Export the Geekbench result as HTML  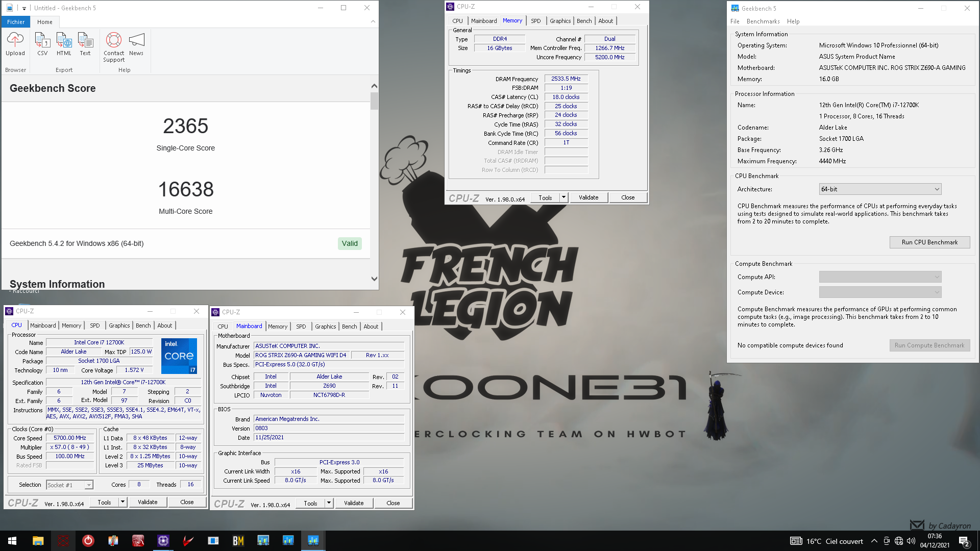(64, 44)
